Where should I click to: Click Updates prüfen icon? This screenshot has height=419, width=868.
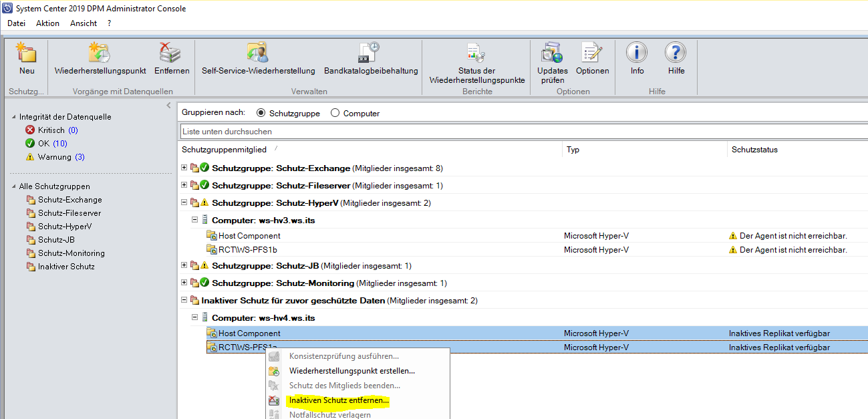click(x=552, y=52)
